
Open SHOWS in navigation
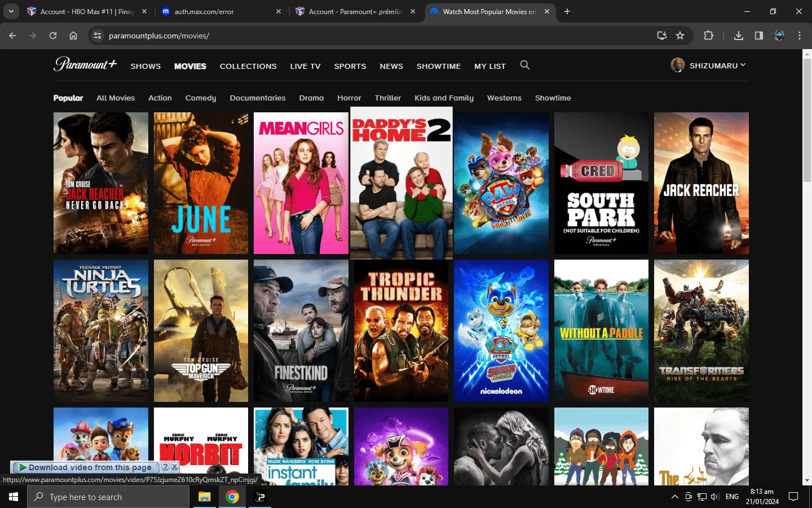pyautogui.click(x=145, y=66)
